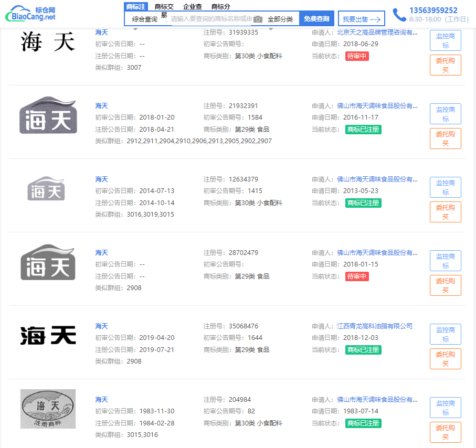This screenshot has width=476, height=448.
Task: Click 委托购买 for registration 12634379
Action: click(446, 212)
